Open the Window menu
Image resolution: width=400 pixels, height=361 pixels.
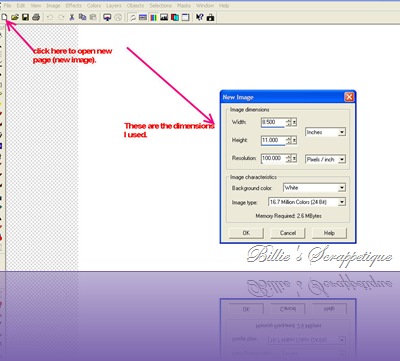pyautogui.click(x=205, y=5)
